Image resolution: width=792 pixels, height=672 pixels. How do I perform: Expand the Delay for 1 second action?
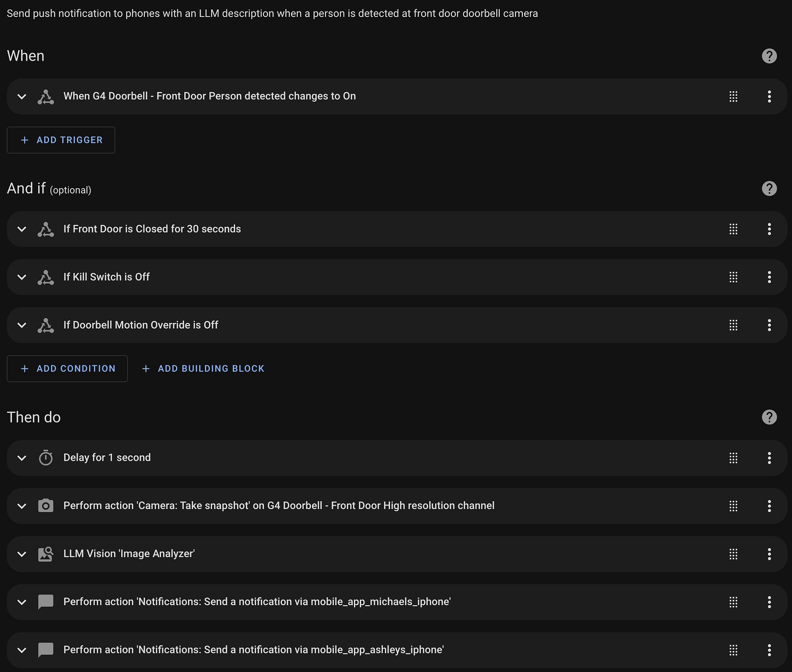[22, 458]
